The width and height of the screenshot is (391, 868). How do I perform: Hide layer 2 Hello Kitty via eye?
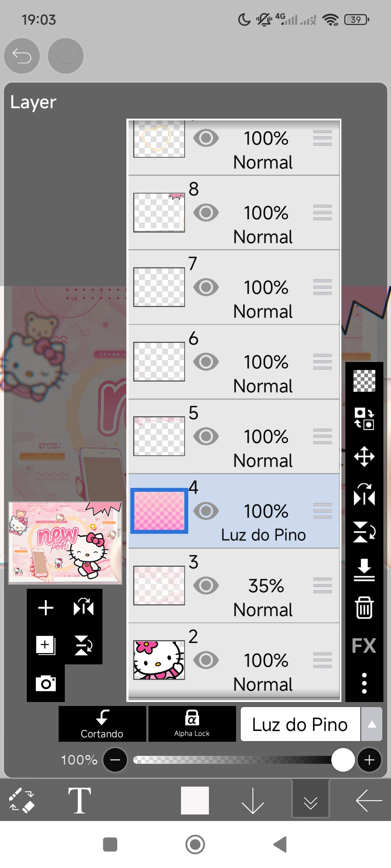pos(206,660)
